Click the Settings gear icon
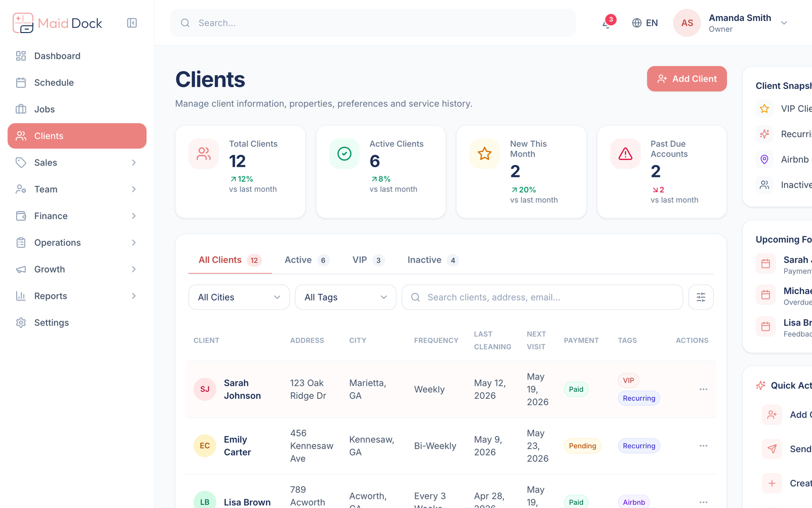Screen dimensions: 812x508 coord(21,323)
